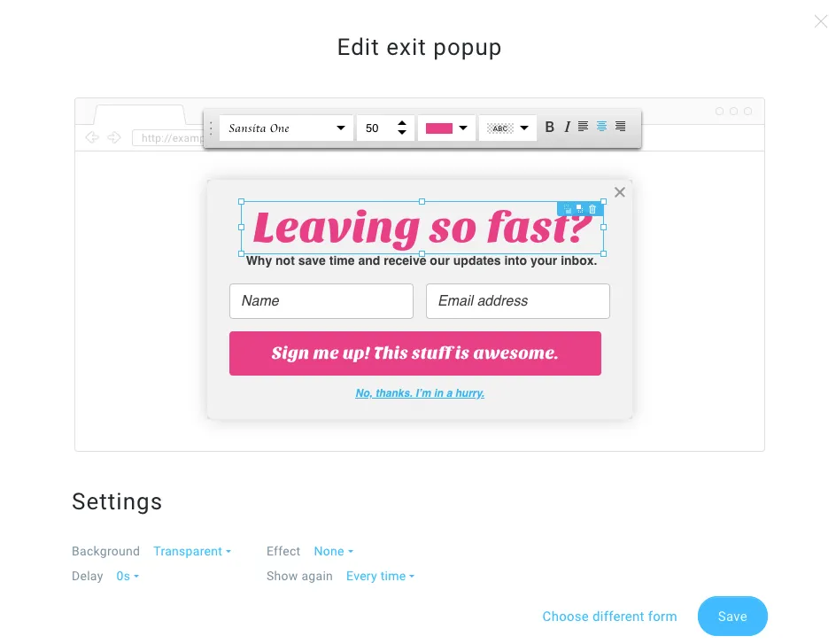Expand the Show again Every time dropdown

380,577
